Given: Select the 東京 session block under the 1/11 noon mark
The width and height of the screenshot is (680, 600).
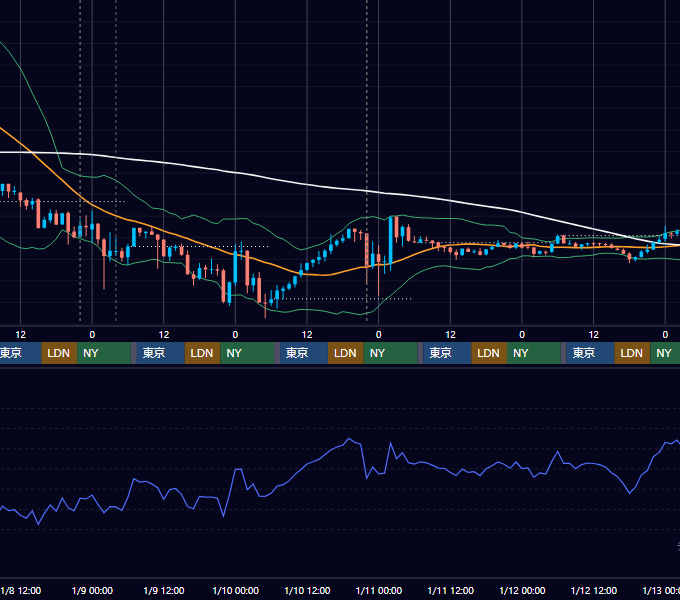Looking at the screenshot, I should (x=447, y=353).
